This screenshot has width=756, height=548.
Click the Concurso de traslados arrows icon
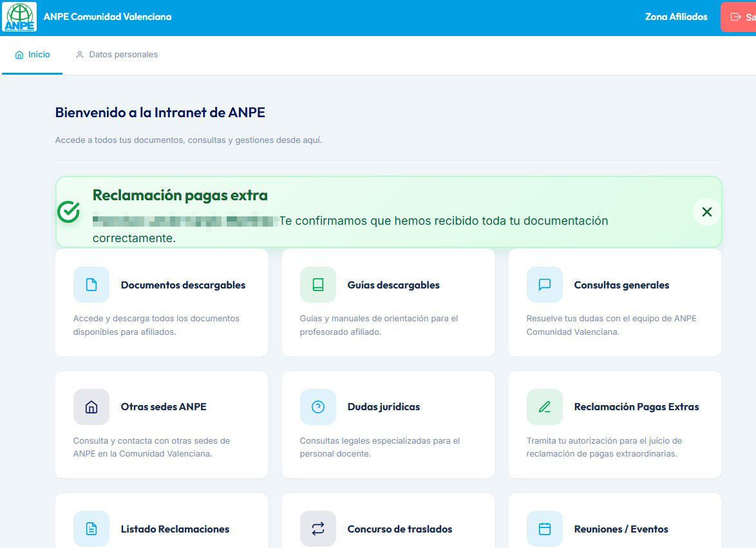point(318,529)
